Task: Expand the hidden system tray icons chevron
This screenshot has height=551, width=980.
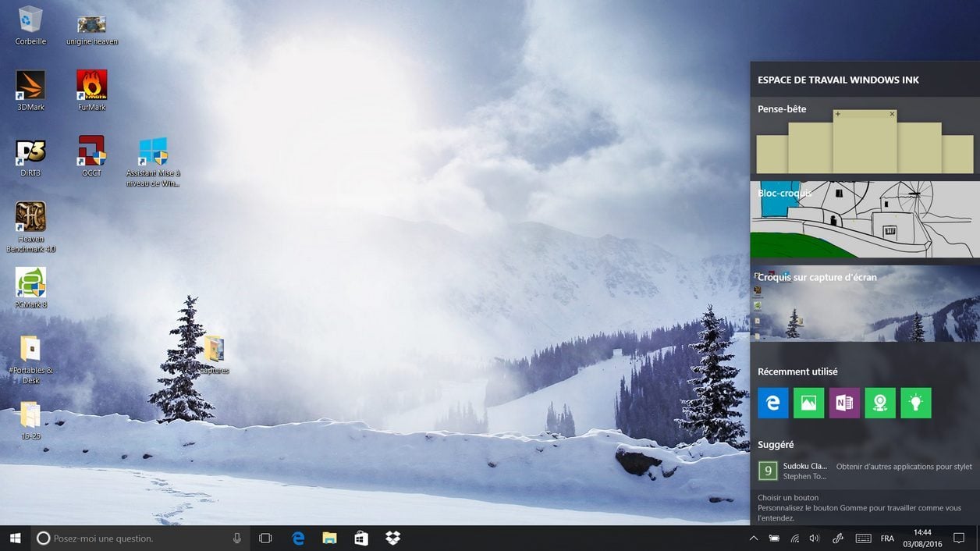Action: (753, 539)
